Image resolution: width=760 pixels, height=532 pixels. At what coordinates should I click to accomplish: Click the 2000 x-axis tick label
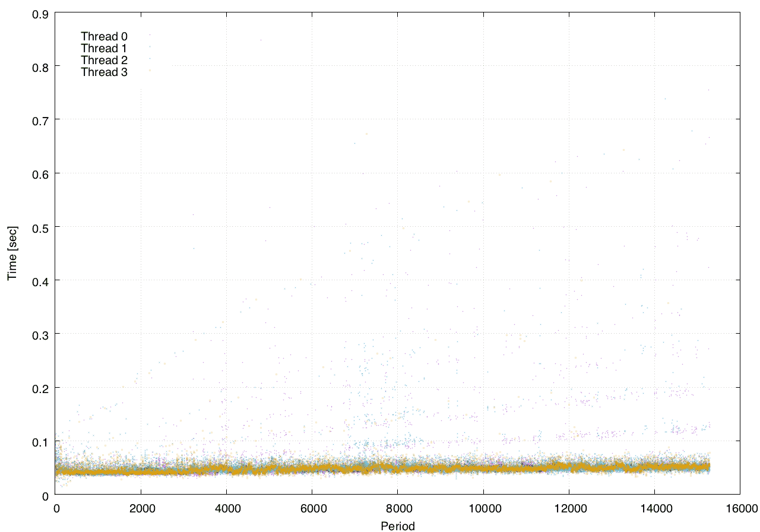tap(141, 509)
